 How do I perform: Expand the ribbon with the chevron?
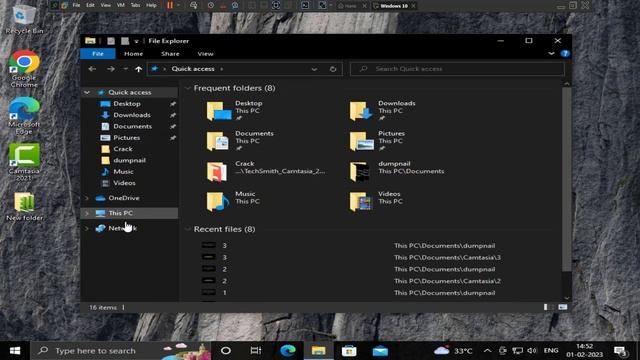[x=551, y=53]
